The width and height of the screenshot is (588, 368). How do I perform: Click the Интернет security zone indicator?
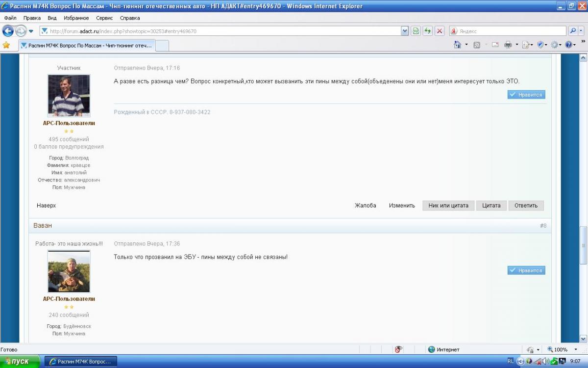[x=443, y=349]
